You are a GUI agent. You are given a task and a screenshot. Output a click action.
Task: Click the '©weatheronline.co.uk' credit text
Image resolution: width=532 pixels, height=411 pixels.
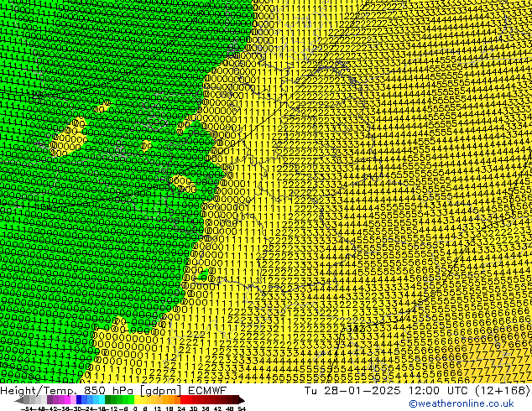(x=462, y=403)
